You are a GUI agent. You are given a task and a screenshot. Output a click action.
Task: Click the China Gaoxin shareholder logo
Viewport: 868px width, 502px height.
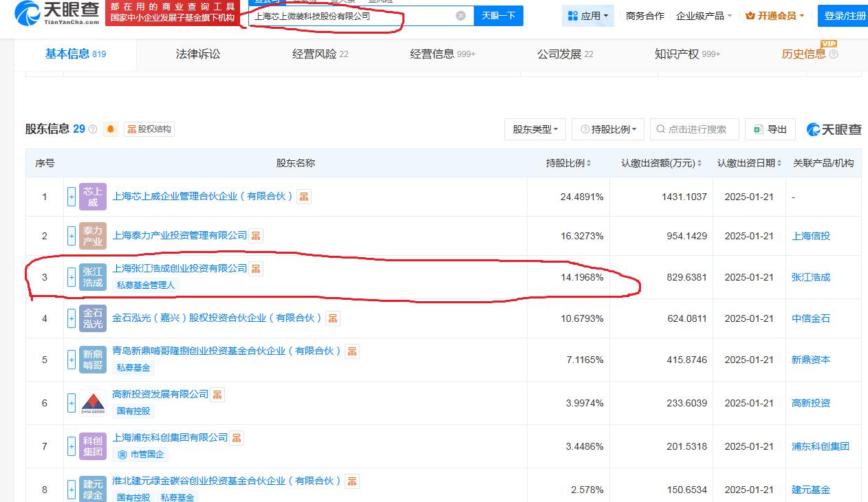pos(93,403)
